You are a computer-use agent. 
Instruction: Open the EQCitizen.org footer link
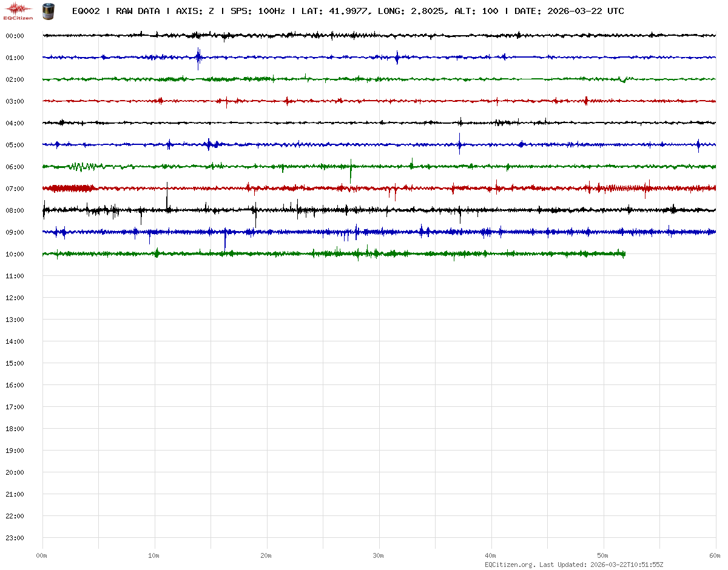tap(510, 565)
